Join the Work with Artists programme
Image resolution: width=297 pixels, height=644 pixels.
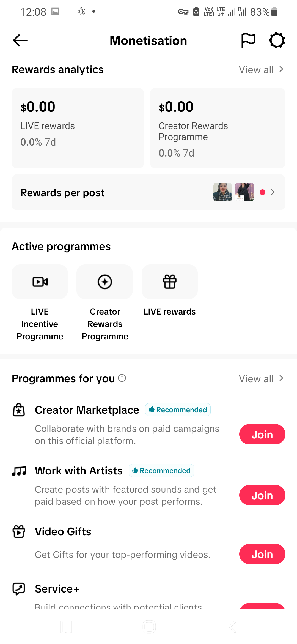coord(262,495)
